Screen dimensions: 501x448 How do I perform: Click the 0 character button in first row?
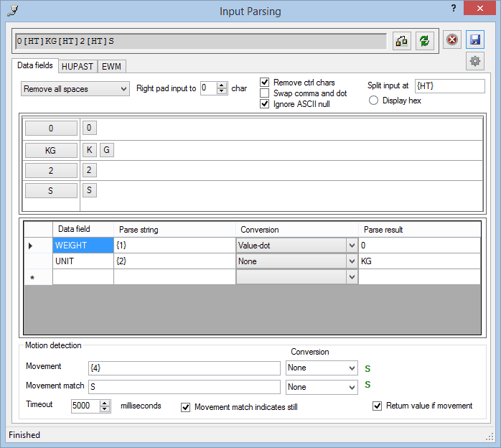coord(90,128)
